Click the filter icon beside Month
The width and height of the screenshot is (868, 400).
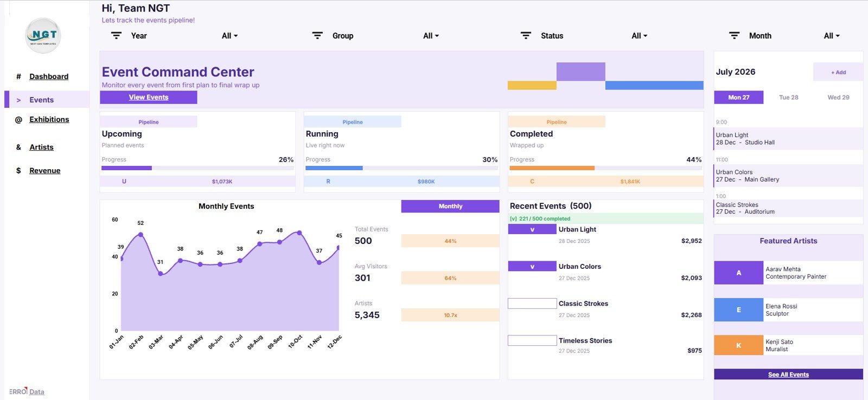click(x=734, y=36)
